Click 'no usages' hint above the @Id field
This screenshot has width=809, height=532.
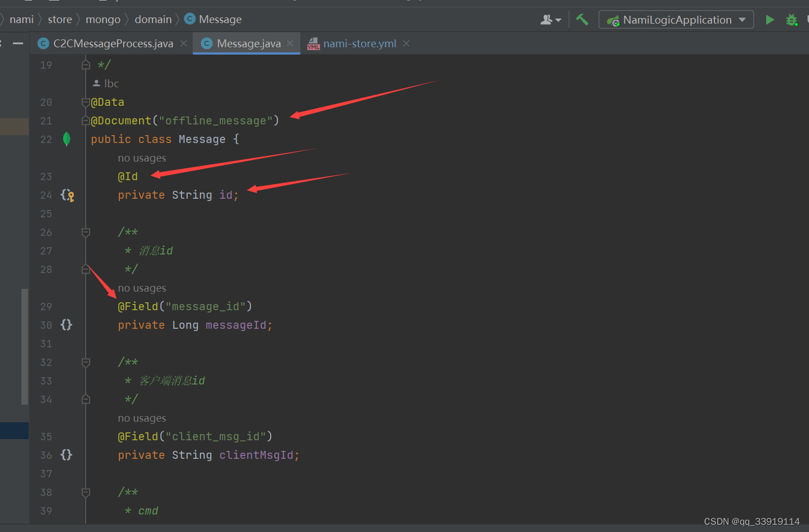pyautogui.click(x=142, y=158)
